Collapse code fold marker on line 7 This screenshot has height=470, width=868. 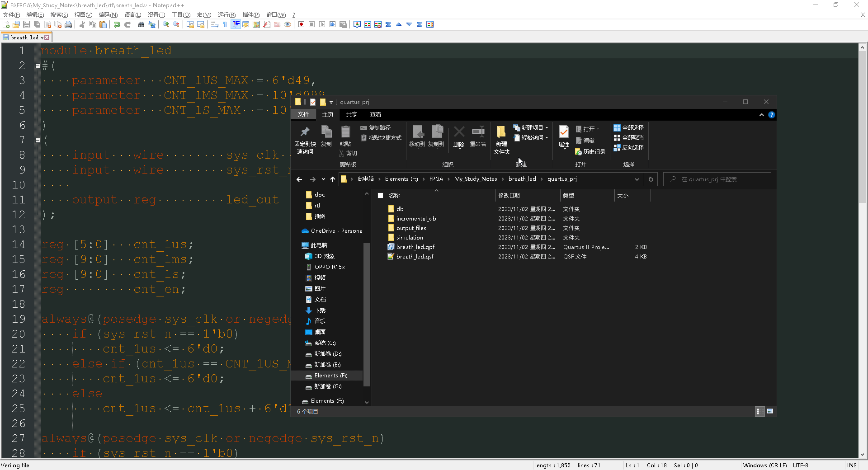point(38,140)
